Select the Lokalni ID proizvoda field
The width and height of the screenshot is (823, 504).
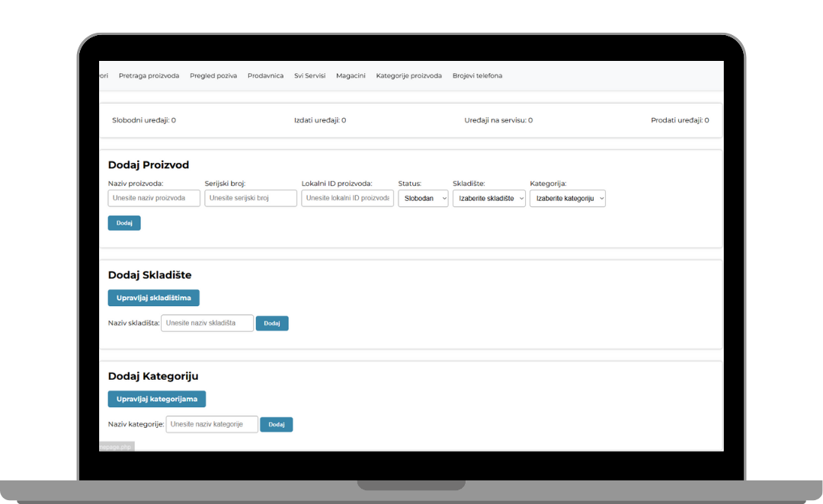pos(347,198)
